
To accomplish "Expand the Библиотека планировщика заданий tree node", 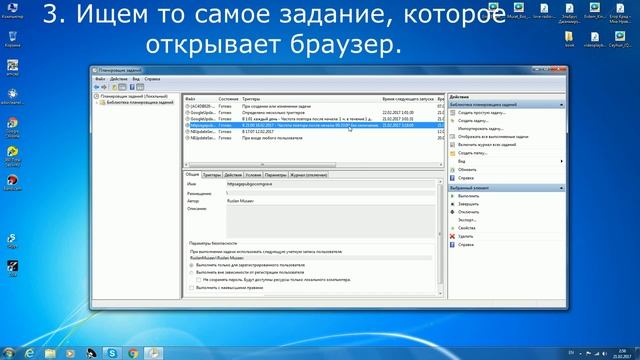I will point(98,102).
